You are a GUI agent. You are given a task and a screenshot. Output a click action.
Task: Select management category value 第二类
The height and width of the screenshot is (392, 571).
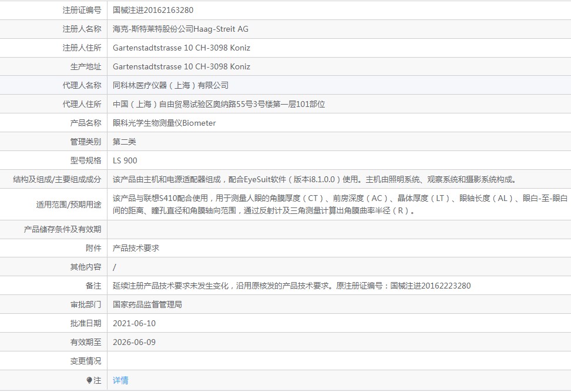click(124, 142)
